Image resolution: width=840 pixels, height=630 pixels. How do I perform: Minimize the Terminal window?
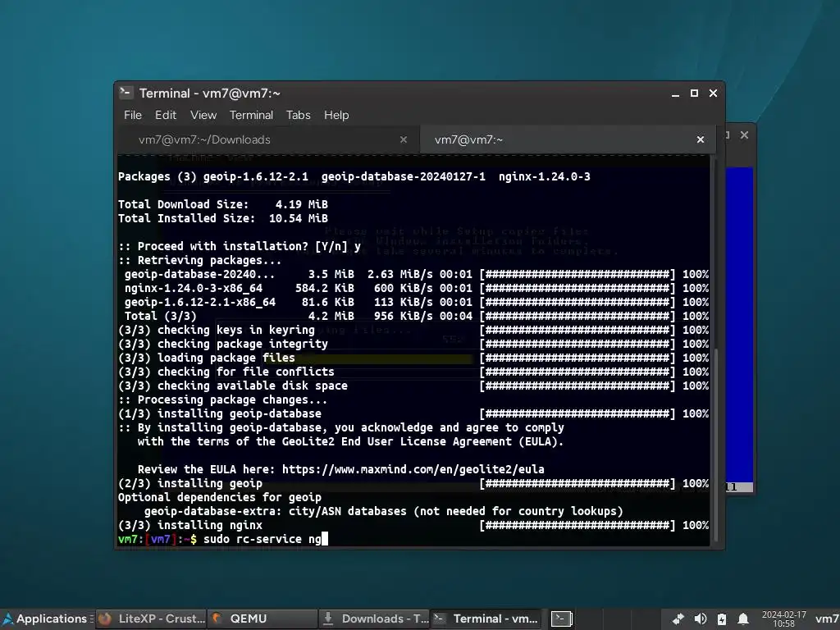click(676, 94)
